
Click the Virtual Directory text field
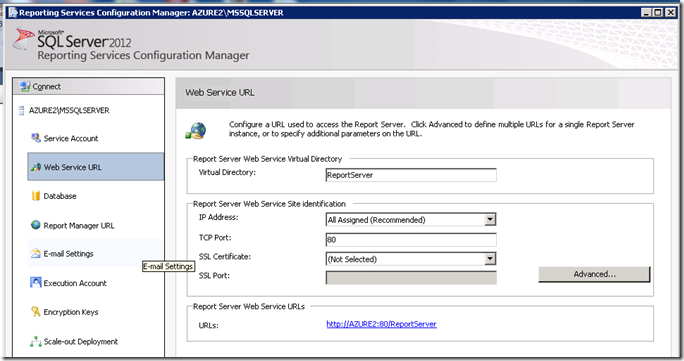click(411, 175)
